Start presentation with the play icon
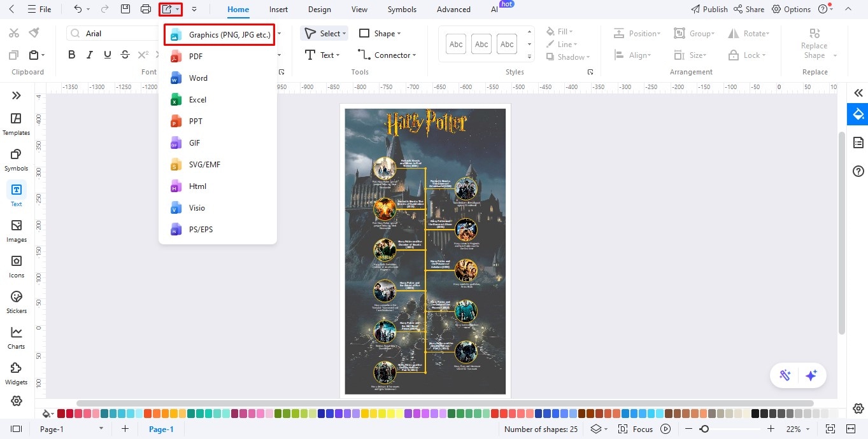The width and height of the screenshot is (868, 439). [x=666, y=429]
